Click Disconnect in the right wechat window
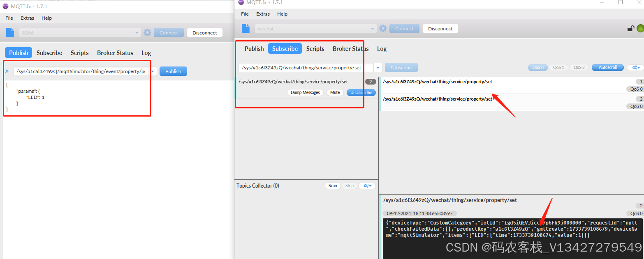The image size is (644, 259). click(x=440, y=28)
